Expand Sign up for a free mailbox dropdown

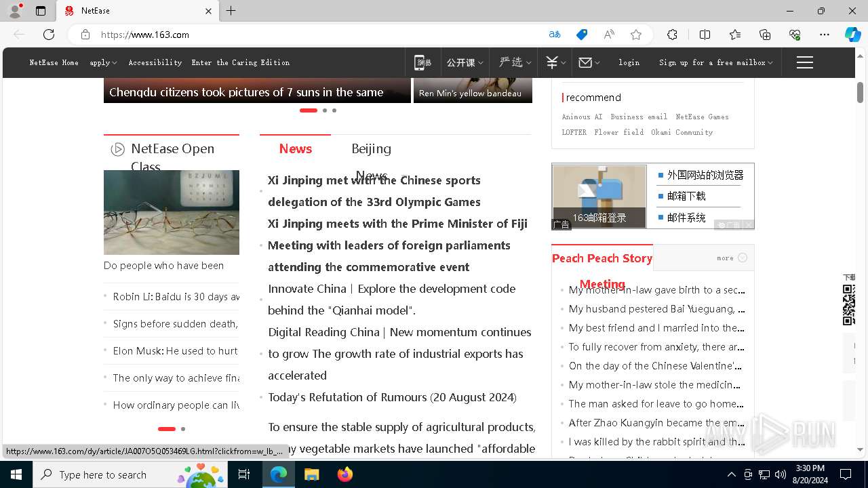(716, 62)
